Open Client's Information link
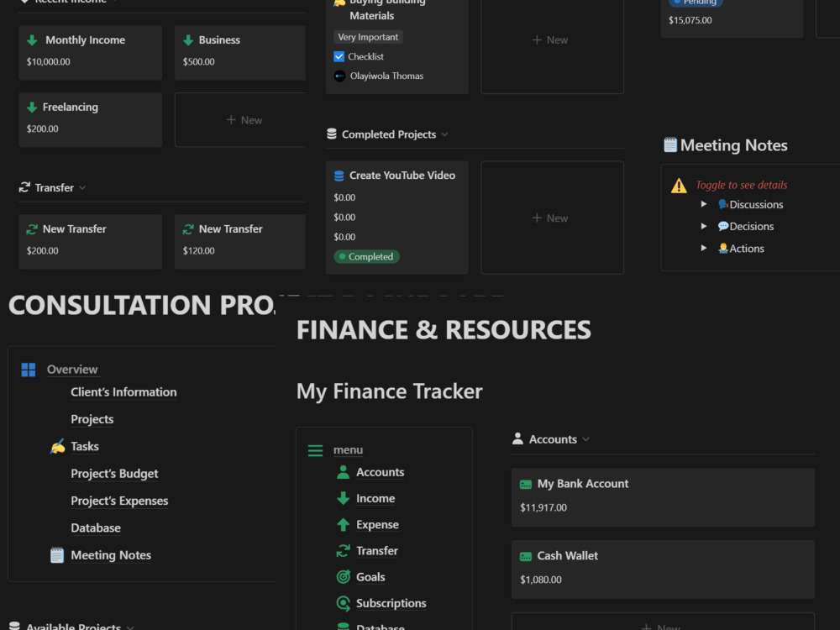The height and width of the screenshot is (630, 840). 123,392
